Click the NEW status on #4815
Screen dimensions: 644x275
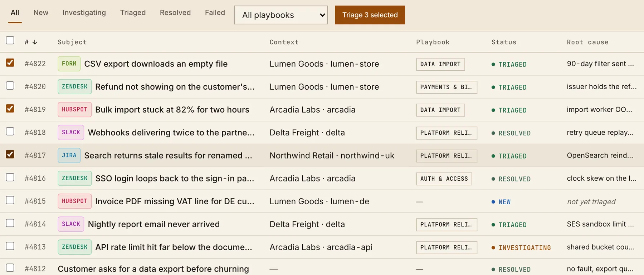(x=501, y=202)
